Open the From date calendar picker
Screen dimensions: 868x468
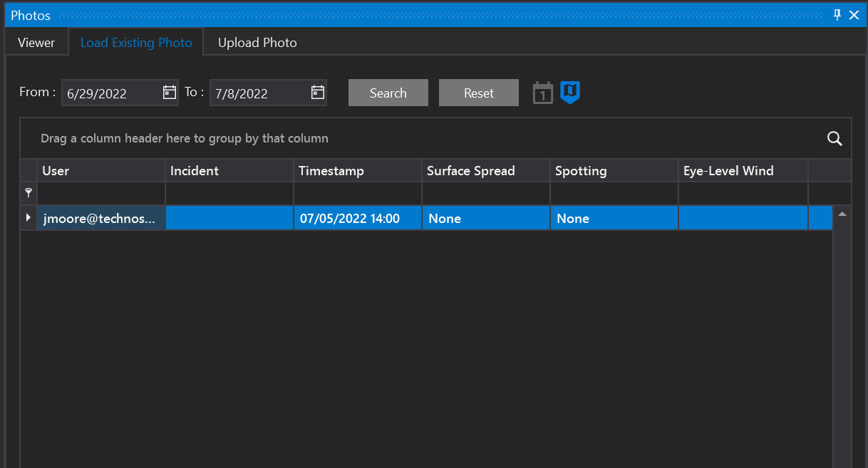170,93
